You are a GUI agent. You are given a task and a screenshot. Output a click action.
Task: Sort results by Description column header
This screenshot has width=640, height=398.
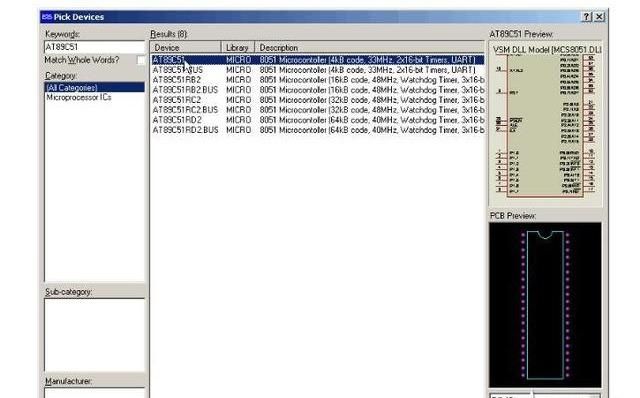pos(369,47)
